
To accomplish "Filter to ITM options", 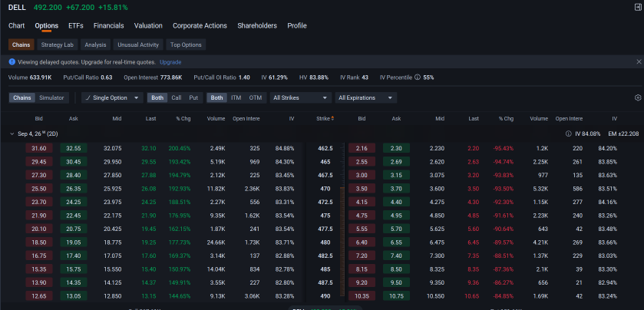I will [x=236, y=97].
